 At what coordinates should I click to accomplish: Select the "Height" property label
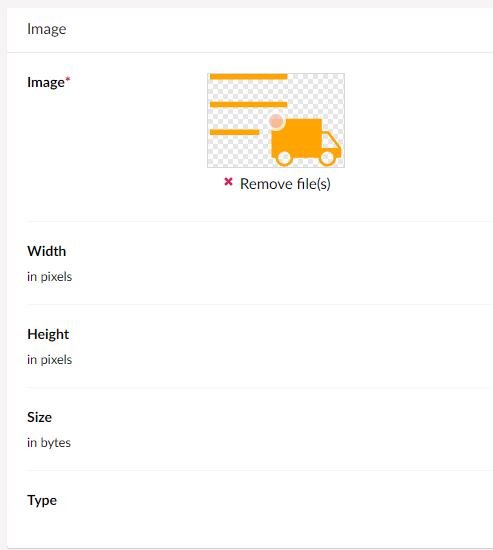48,334
